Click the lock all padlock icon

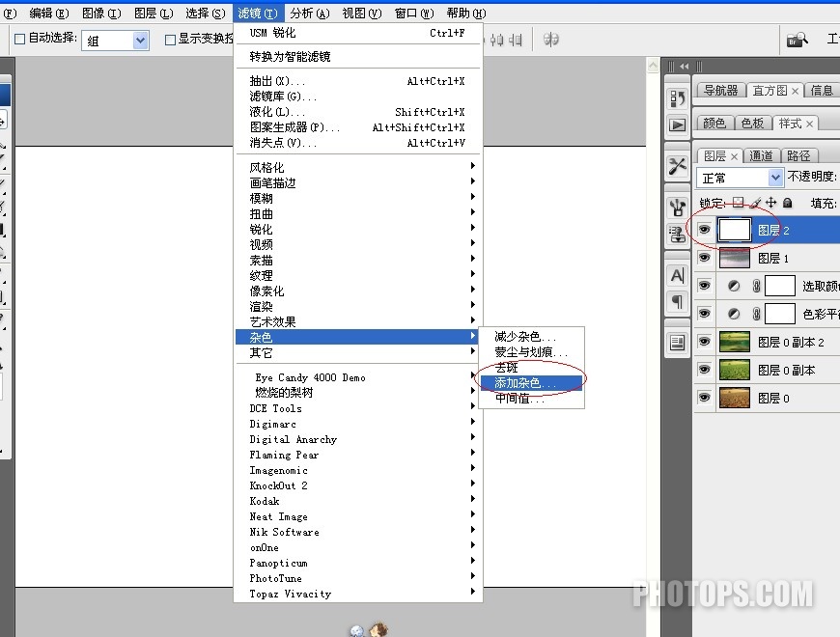pos(787,203)
